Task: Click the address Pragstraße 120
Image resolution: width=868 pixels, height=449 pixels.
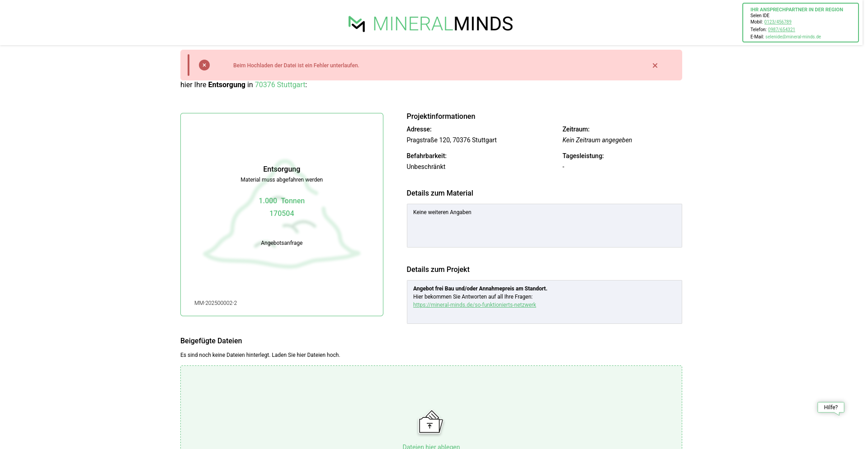Action: (x=451, y=140)
